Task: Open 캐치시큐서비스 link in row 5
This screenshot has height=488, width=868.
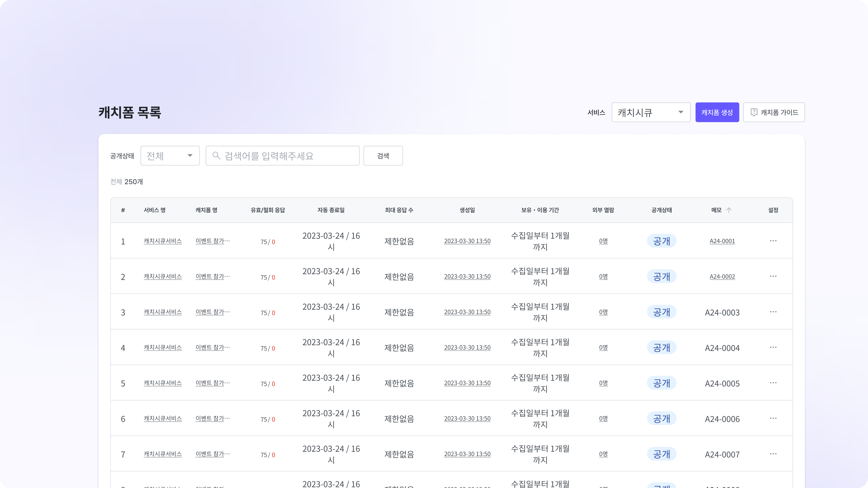Action: tap(163, 383)
